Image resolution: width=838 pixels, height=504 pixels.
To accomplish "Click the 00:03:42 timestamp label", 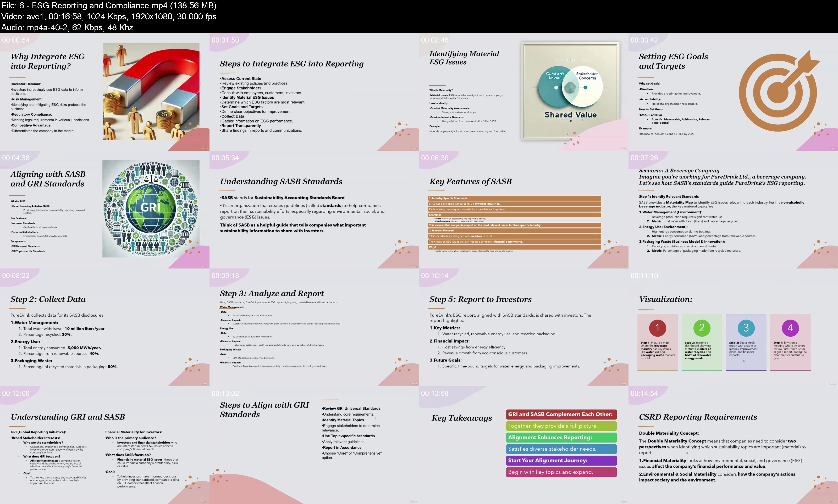I will [644, 40].
